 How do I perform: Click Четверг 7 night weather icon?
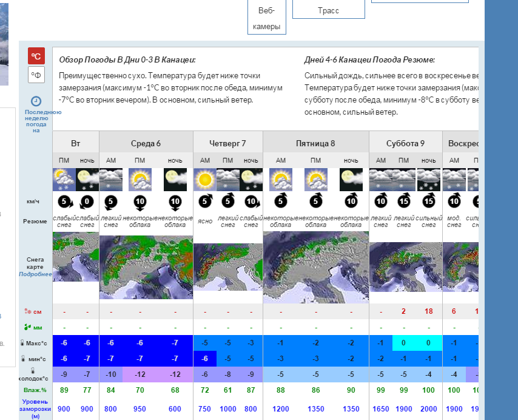point(251,180)
